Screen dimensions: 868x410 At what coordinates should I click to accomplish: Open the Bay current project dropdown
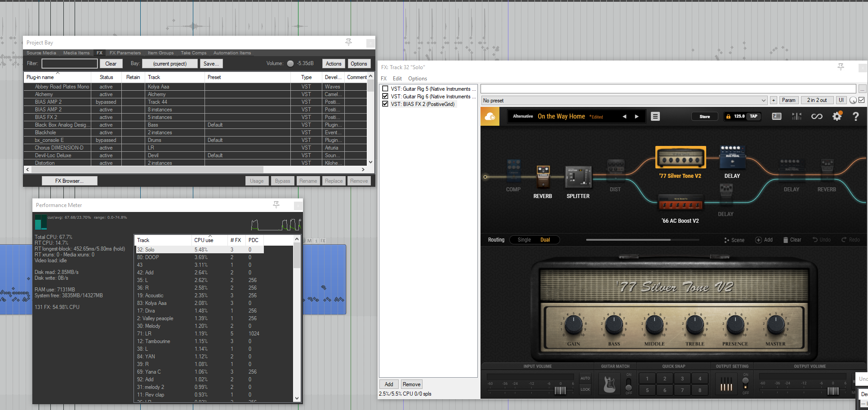pyautogui.click(x=170, y=64)
